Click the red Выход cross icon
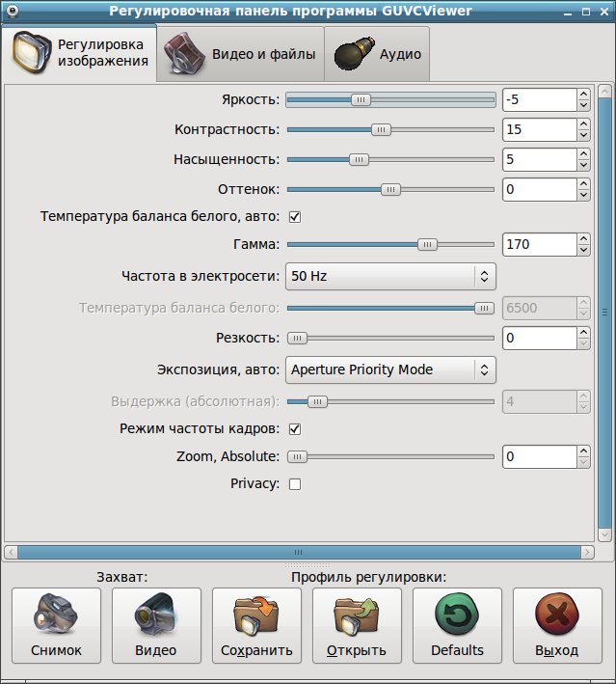616x684 pixels. pos(557,614)
